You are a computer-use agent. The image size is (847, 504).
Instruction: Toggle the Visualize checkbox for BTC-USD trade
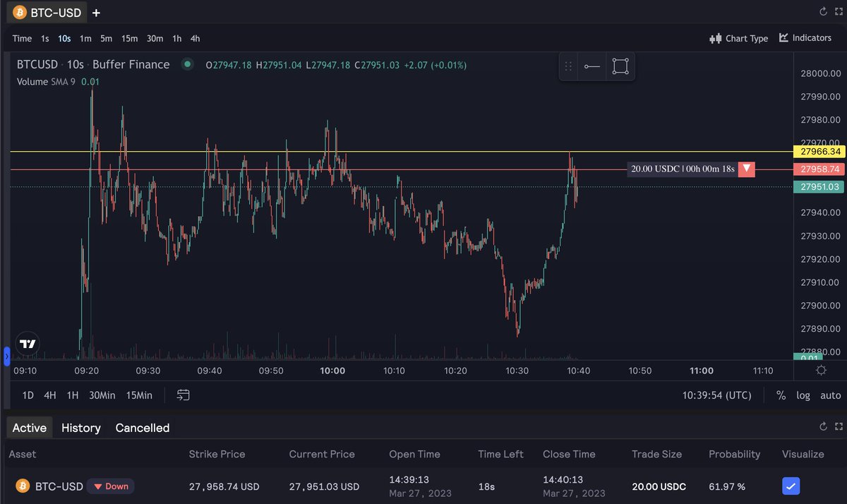click(x=791, y=486)
